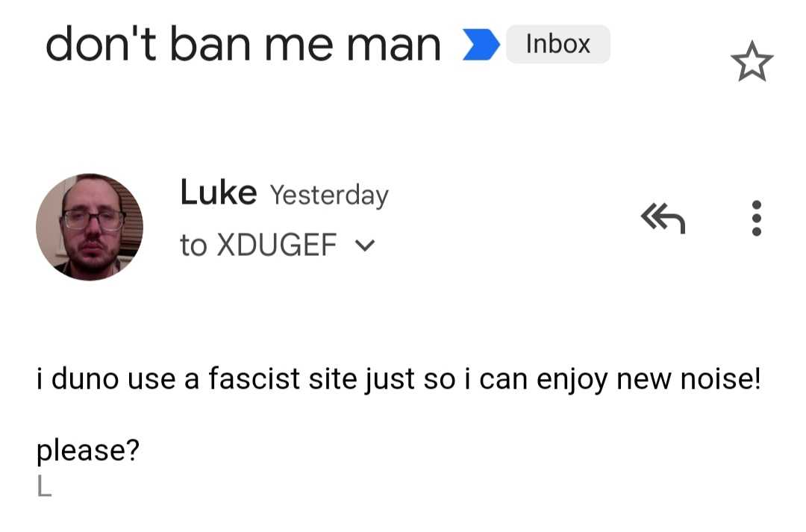Open Luke's profile picture
This screenshot has width=806, height=532.
pos(90,227)
